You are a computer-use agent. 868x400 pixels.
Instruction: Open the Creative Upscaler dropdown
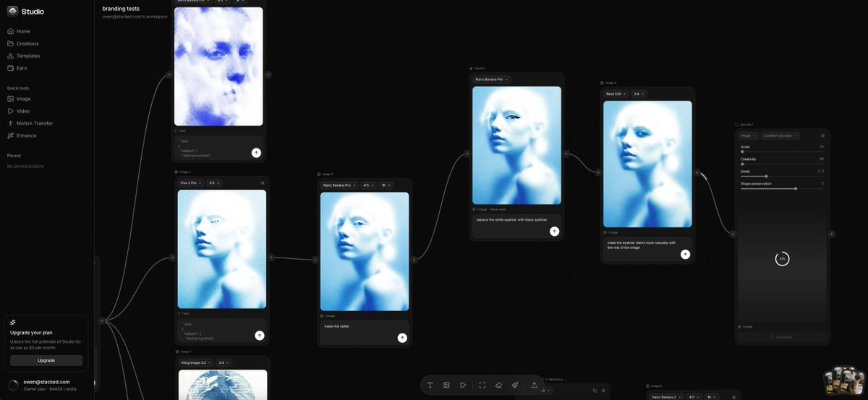pos(780,135)
